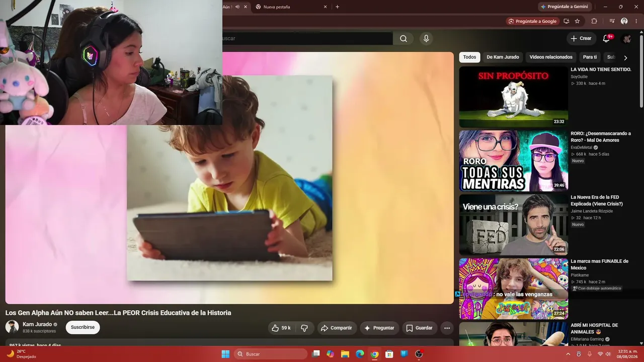Viewport: 644px width, 362px height.
Task: Open the system tray volume icon
Action: pyautogui.click(x=608, y=354)
